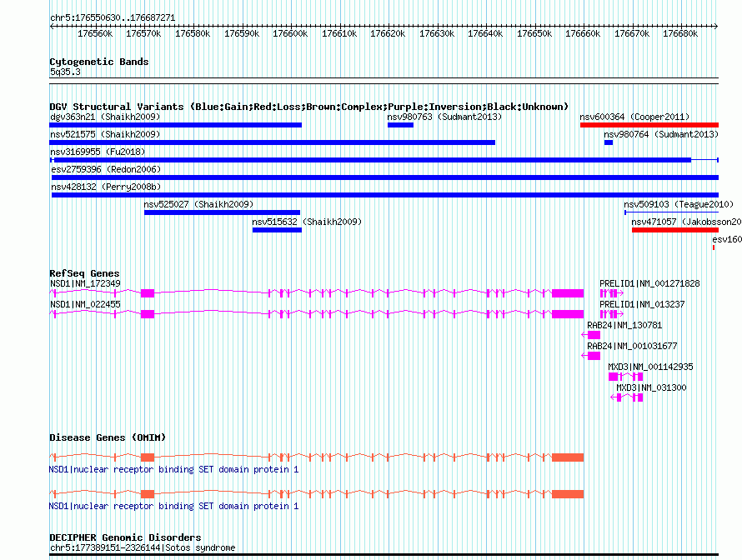Click the PRELID1|NM_001271828 gene label

point(649,284)
